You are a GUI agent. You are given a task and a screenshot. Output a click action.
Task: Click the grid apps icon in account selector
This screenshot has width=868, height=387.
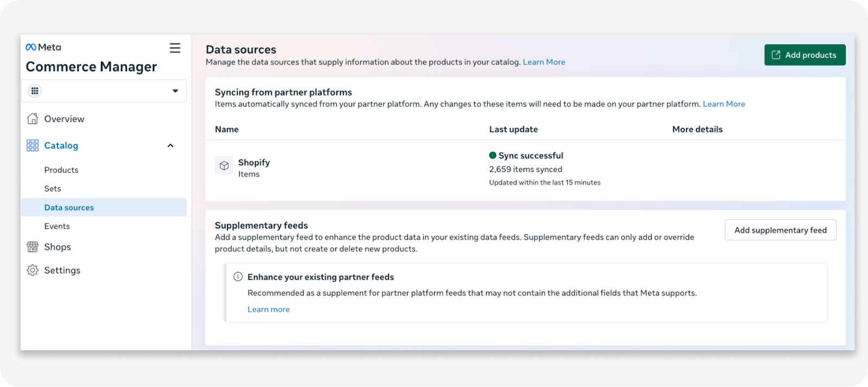pyautogui.click(x=35, y=91)
